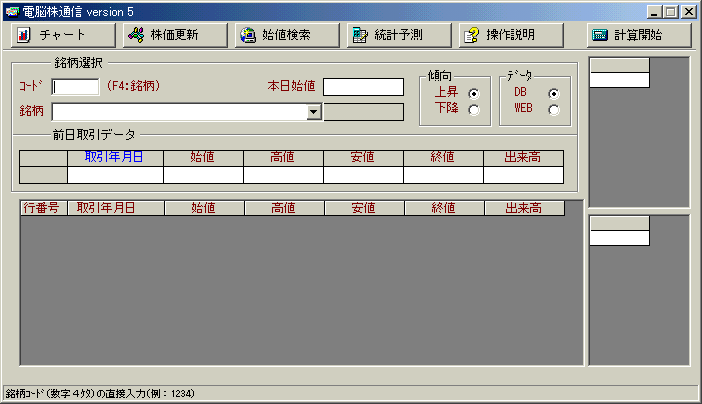This screenshot has height=404, width=702.
Task: Choose the WEB data source radio
Action: pyautogui.click(x=554, y=110)
